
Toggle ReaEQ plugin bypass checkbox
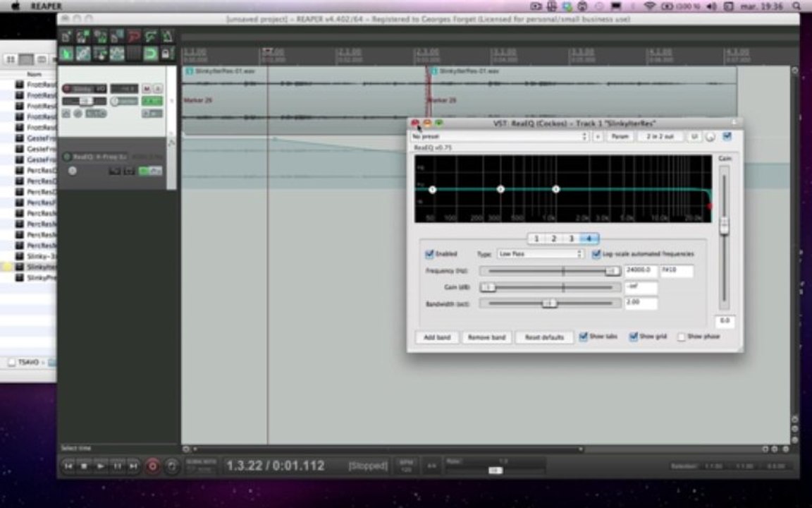pos(727,136)
